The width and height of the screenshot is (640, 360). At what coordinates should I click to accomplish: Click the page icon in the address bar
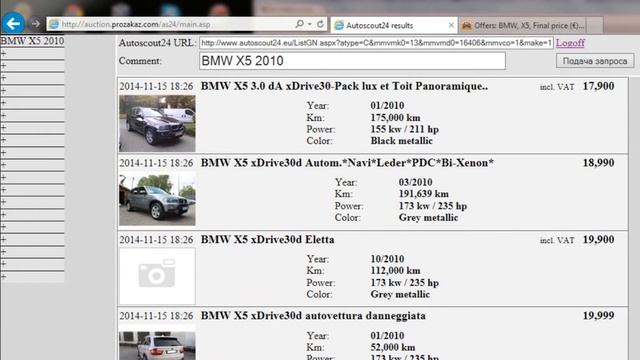[53, 24]
